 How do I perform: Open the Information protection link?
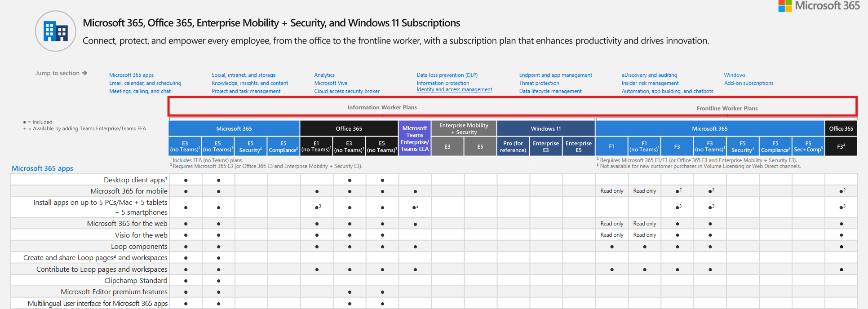443,83
